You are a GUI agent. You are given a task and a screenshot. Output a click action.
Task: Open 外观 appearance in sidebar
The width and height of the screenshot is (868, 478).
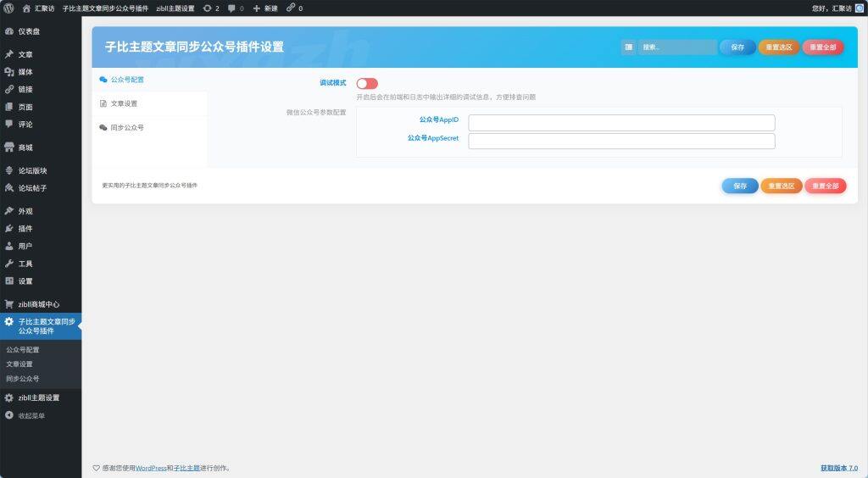point(41,211)
